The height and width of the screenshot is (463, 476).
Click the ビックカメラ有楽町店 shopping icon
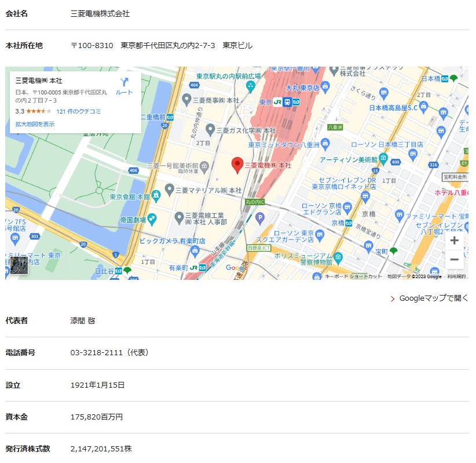(195, 251)
